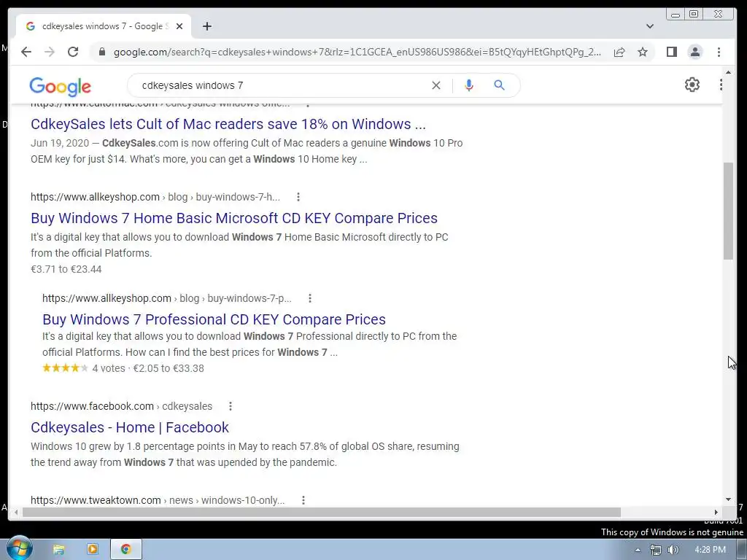The image size is (747, 560).
Task: Reload the current page
Action: coord(73,52)
